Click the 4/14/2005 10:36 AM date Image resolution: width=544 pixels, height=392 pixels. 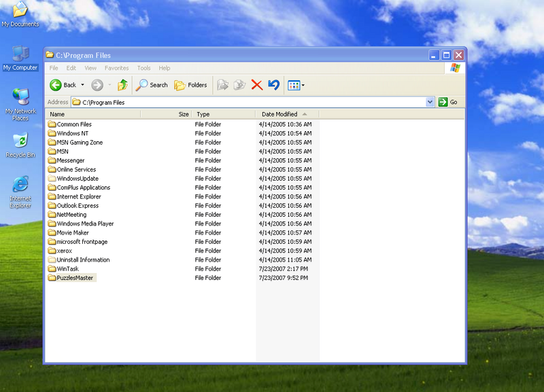(285, 124)
